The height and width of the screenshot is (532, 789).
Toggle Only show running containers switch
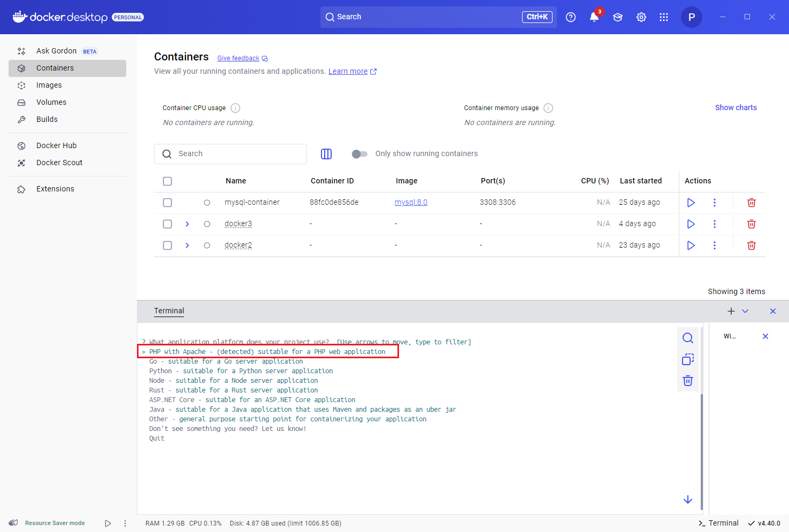point(359,154)
